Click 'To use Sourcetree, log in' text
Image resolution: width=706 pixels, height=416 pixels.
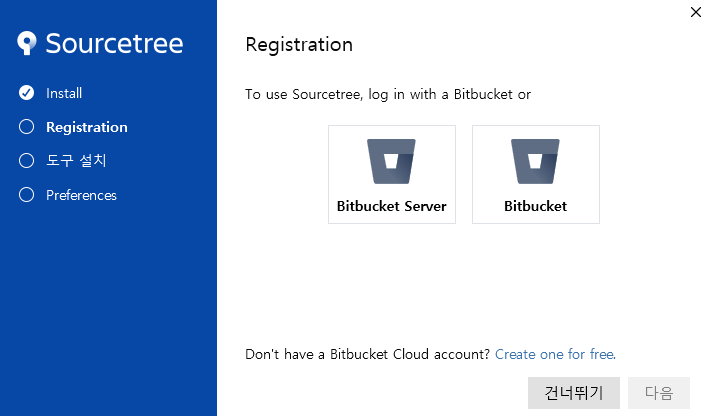388,95
